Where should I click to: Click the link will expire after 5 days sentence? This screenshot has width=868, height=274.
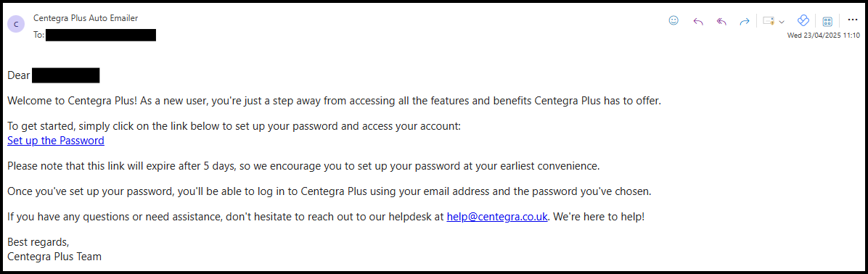[x=304, y=165]
